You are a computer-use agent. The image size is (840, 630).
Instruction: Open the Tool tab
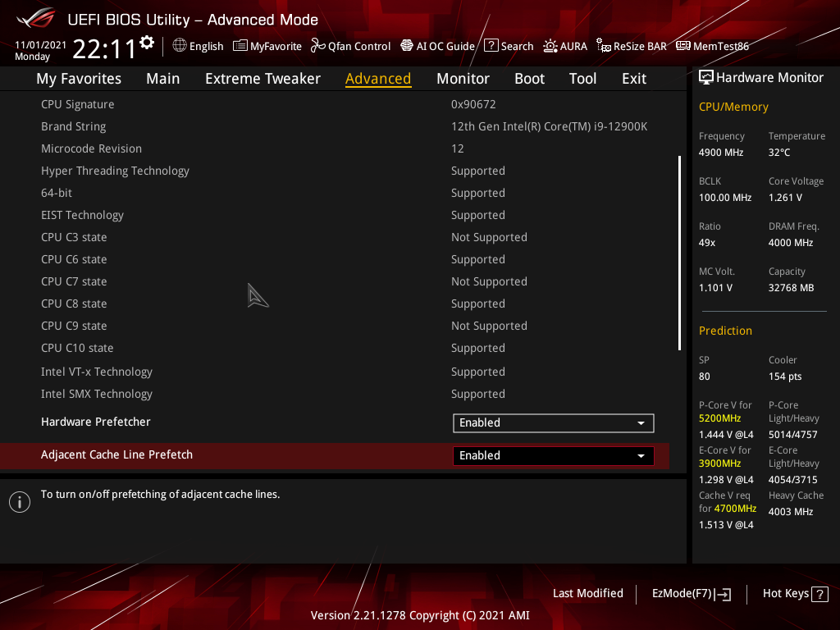(x=582, y=79)
